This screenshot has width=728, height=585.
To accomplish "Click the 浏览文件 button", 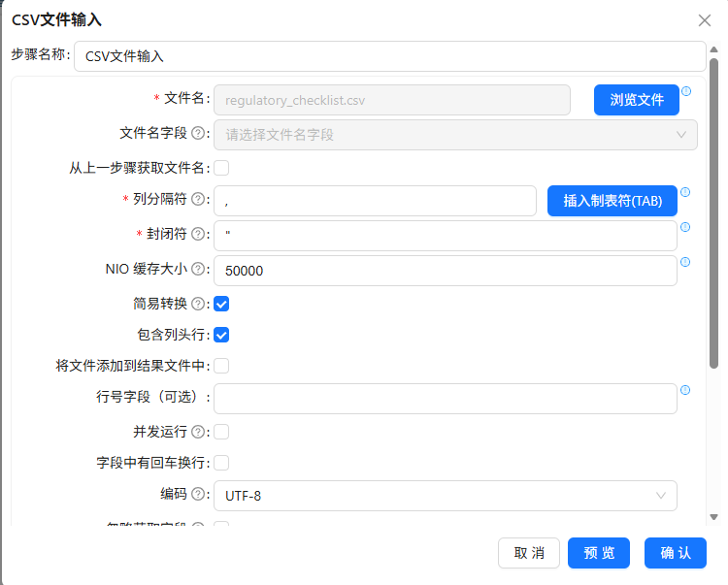I will (637, 100).
